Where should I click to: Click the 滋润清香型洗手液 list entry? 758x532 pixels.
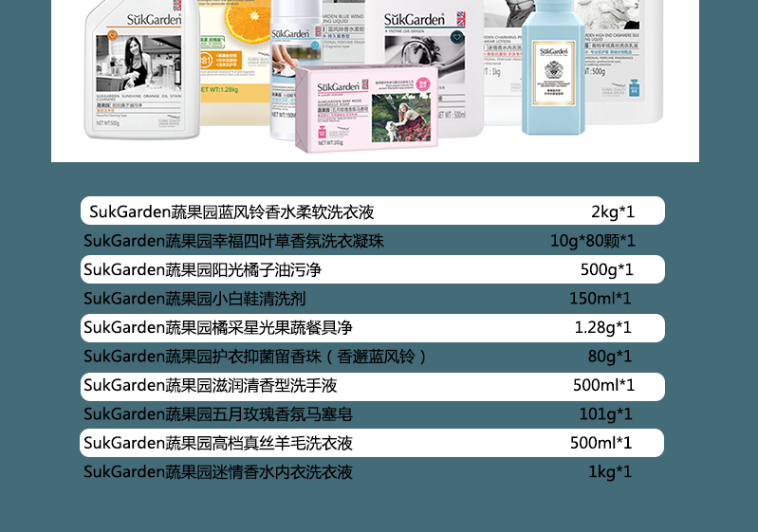click(372, 385)
